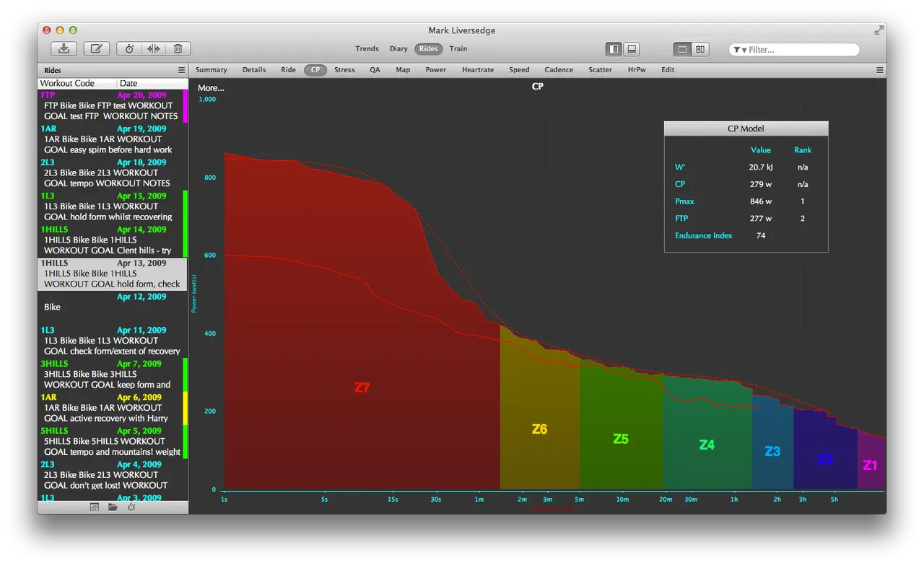Click the Z7 zone label in chart

[x=362, y=388]
